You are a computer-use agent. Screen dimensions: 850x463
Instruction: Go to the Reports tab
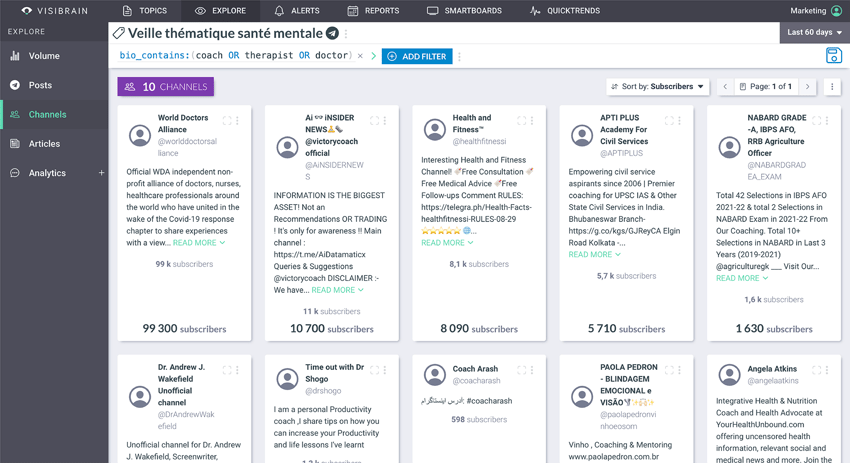point(373,10)
